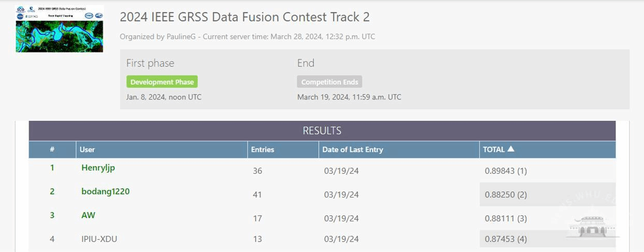
Task: Open user AW entry
Action: click(88, 215)
